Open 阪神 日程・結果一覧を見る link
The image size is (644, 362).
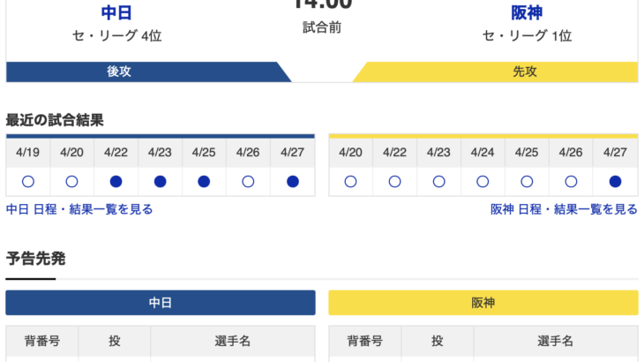coord(564,209)
